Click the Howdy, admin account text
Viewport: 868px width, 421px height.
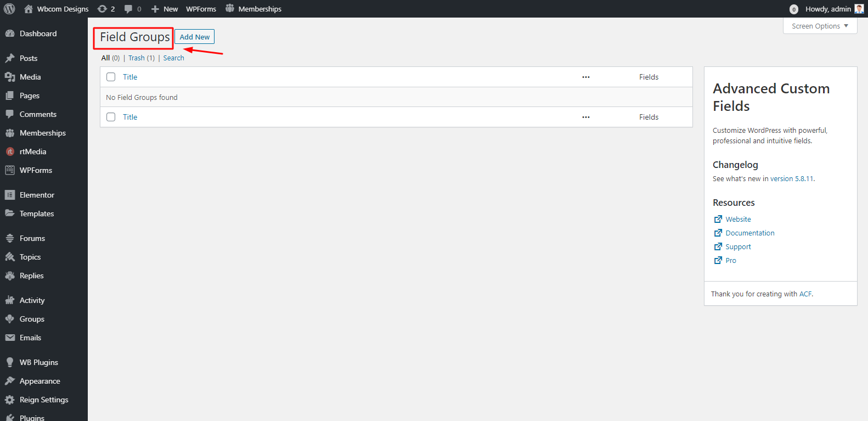click(828, 9)
